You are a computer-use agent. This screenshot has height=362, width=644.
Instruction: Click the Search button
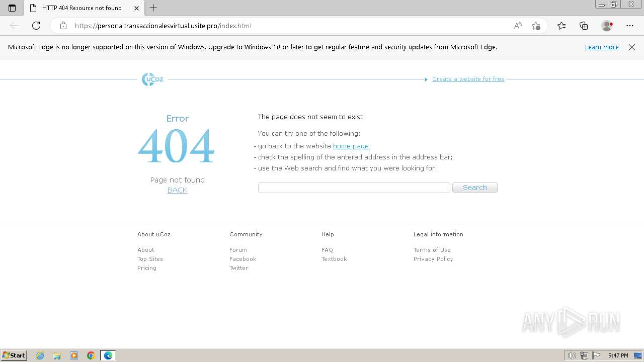point(475,188)
